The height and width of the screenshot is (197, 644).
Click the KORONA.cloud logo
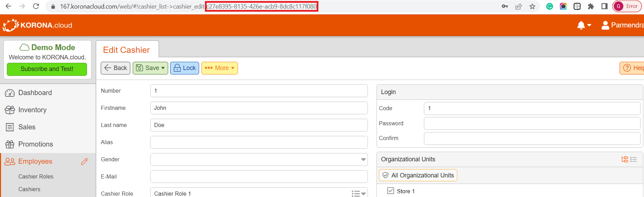(37, 25)
